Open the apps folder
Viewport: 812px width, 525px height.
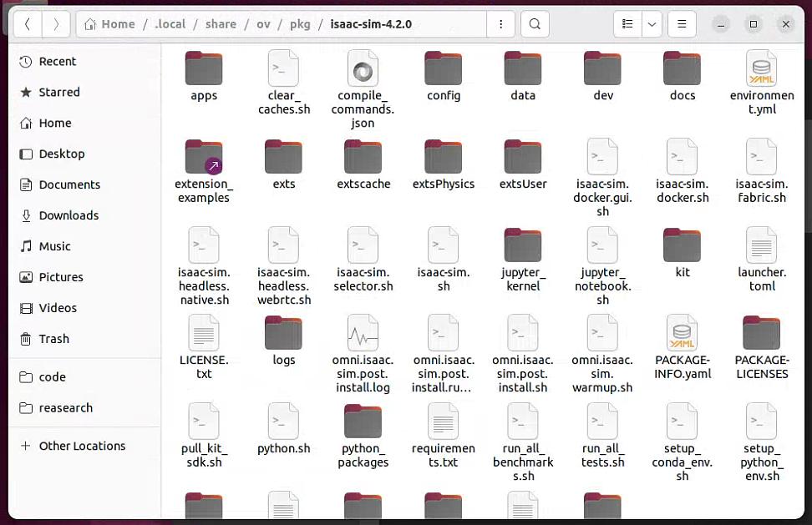[x=204, y=77]
